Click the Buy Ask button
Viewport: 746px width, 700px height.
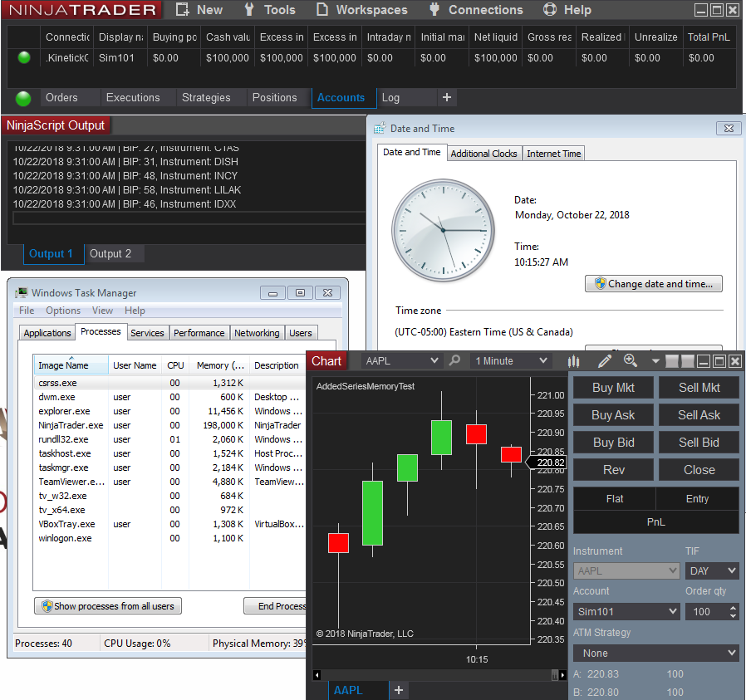(613, 415)
